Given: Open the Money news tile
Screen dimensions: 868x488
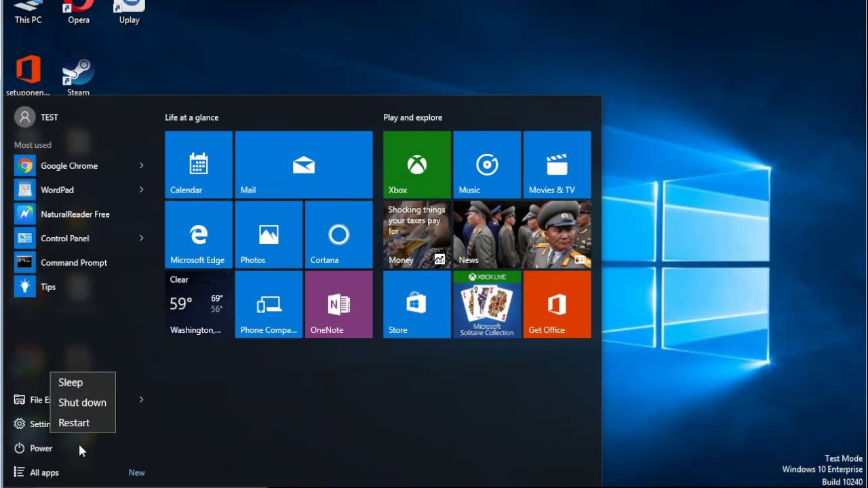Looking at the screenshot, I should click(x=417, y=235).
